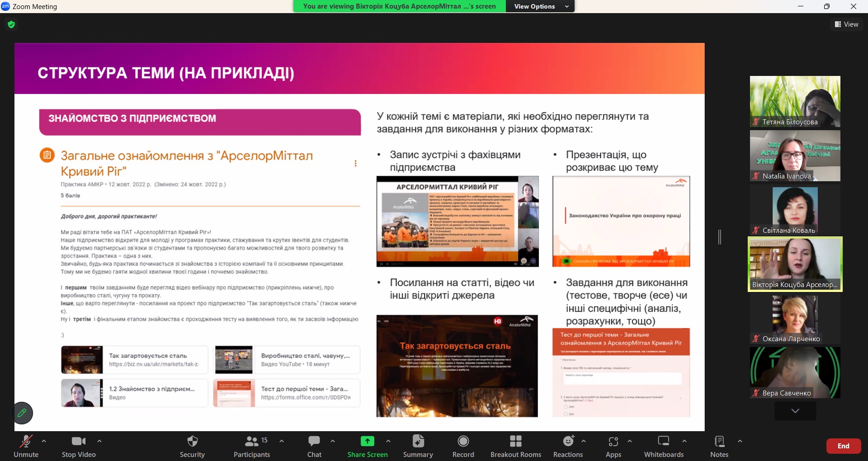Open the Security shield menu
Viewport: 868px width, 461px height.
point(192,446)
